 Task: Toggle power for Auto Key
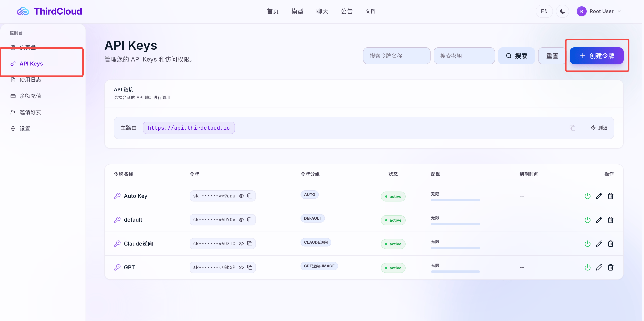(587, 196)
